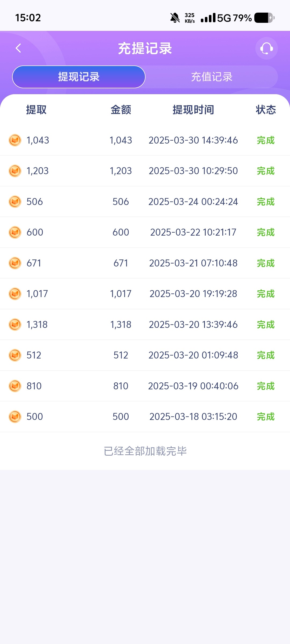Tap the 已经全部加载完毕 footer text
The width and height of the screenshot is (290, 644).
[145, 451]
